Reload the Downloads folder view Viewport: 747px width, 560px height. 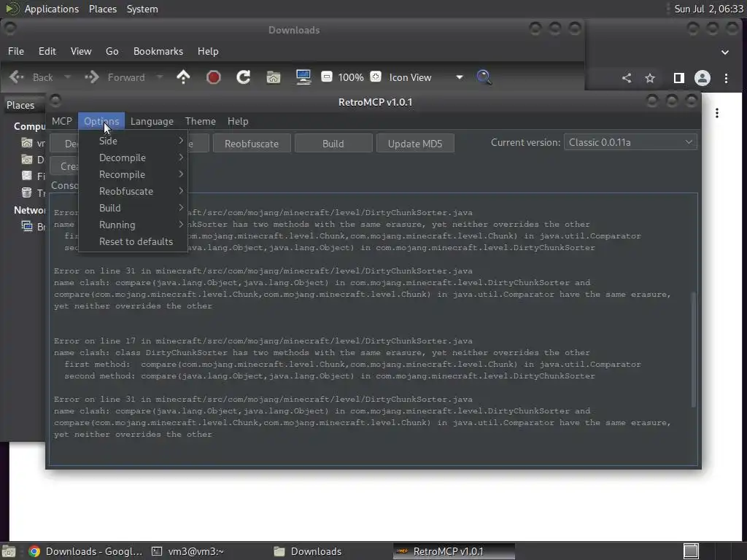click(x=244, y=77)
